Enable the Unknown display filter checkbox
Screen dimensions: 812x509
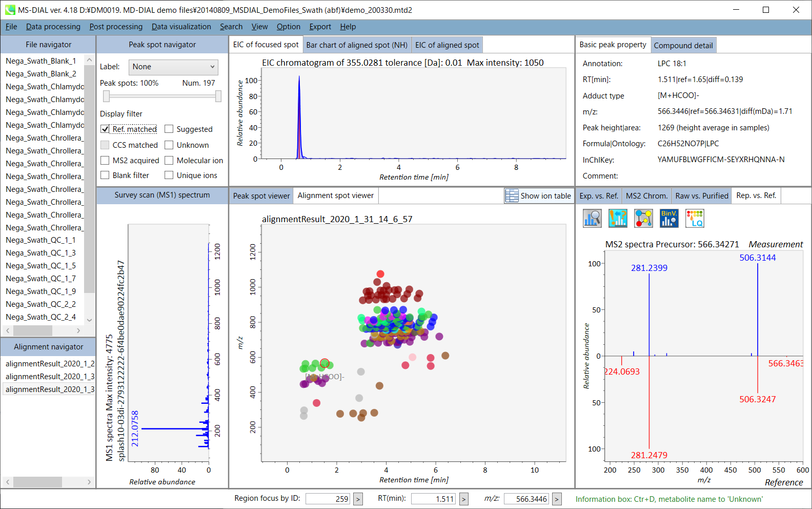(169, 145)
